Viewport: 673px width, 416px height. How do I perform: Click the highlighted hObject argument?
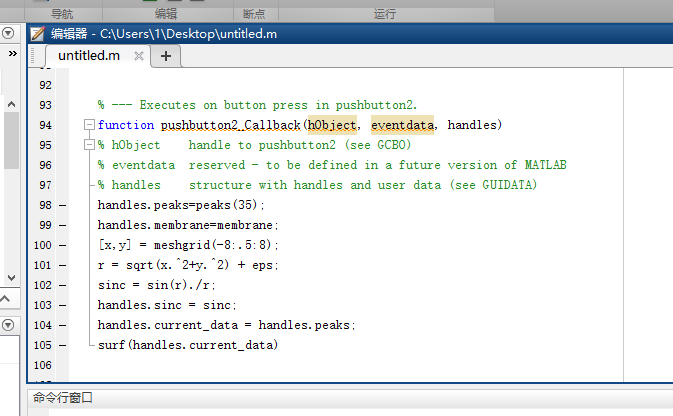332,125
